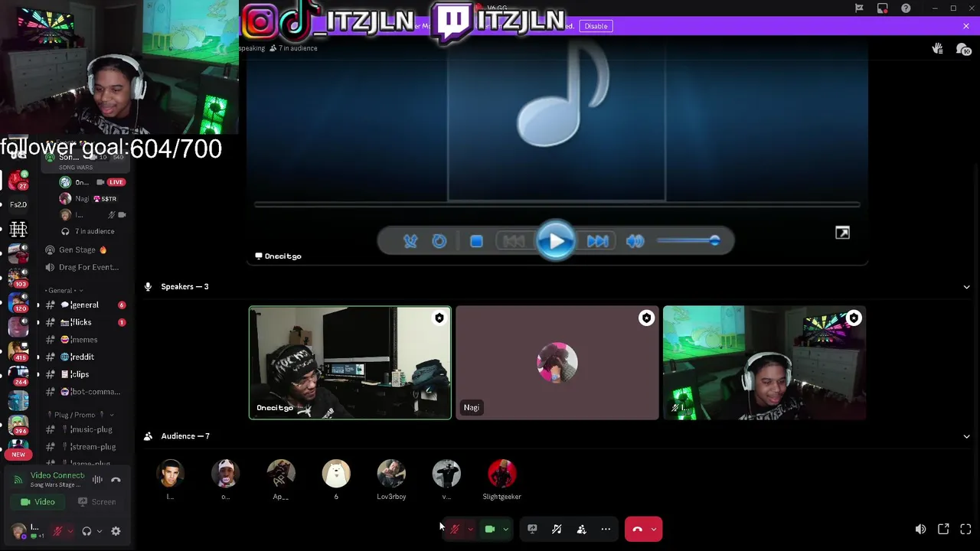Click the media player seek bar
Image resolution: width=980 pixels, height=551 pixels.
557,205
